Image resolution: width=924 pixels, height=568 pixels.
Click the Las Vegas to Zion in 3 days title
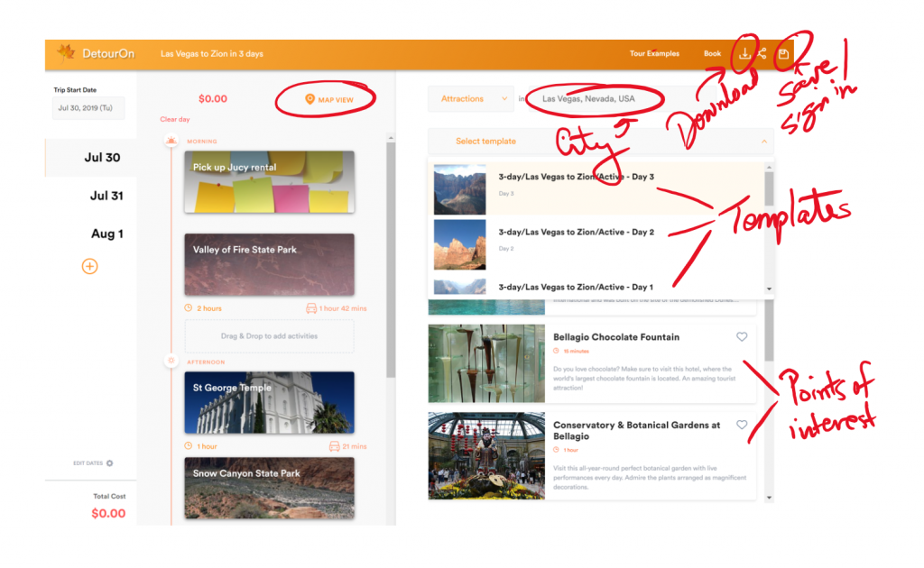[211, 53]
